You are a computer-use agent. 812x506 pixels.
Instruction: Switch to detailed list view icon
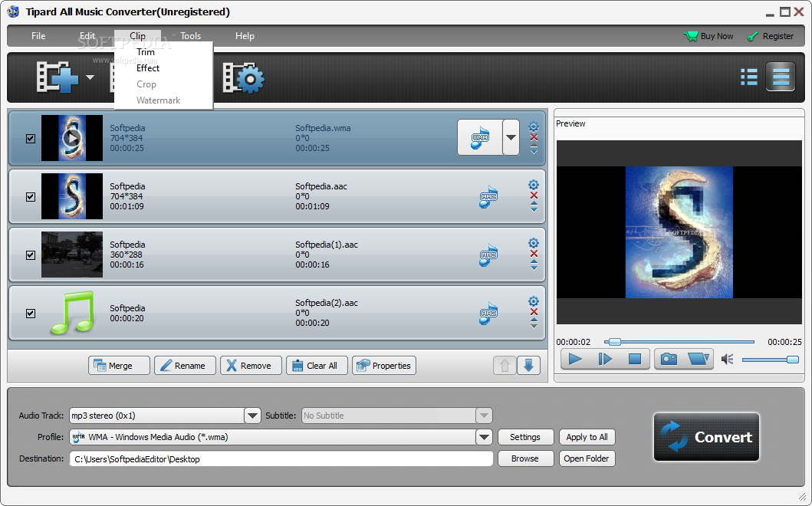coord(749,77)
